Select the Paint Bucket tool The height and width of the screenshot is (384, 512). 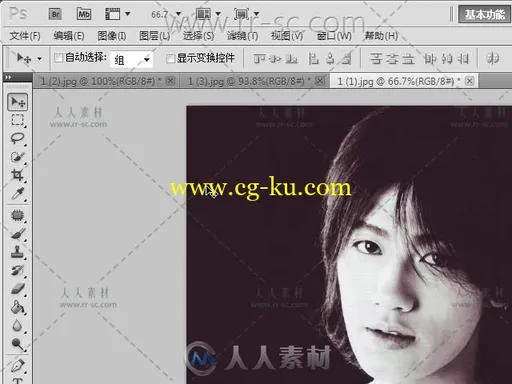[x=18, y=307]
